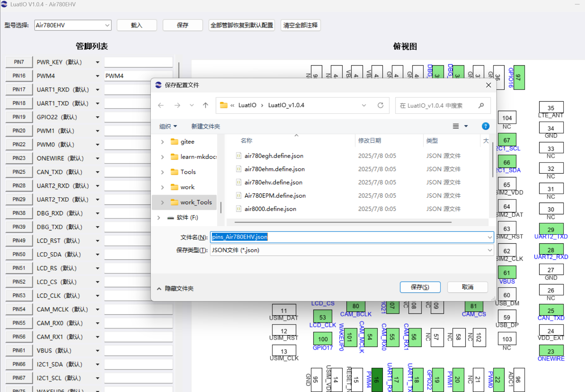This screenshot has height=392, width=585.
Task: Open the address bar path dropdown
Action: pyautogui.click(x=364, y=105)
